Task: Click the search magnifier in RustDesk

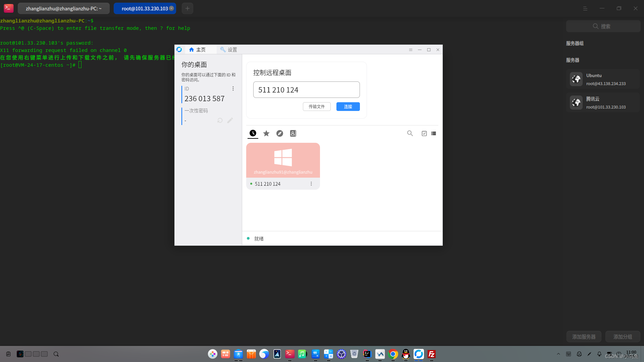Action: pos(410,133)
